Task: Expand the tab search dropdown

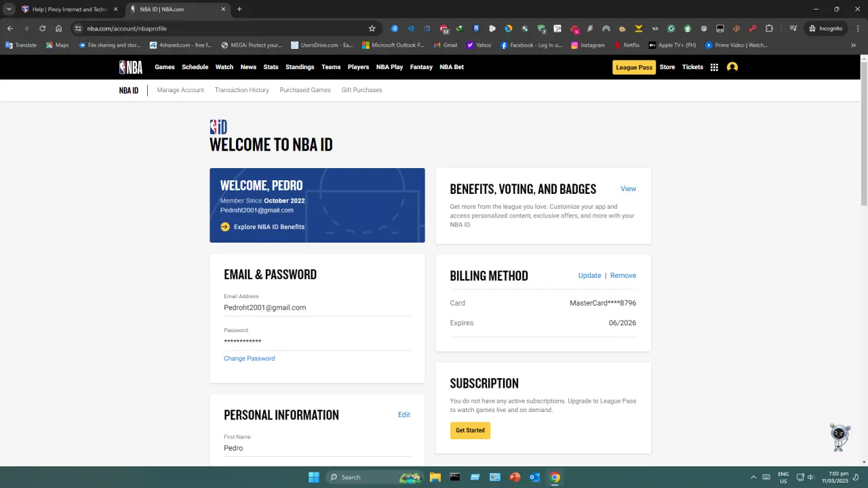Action: coord(9,9)
